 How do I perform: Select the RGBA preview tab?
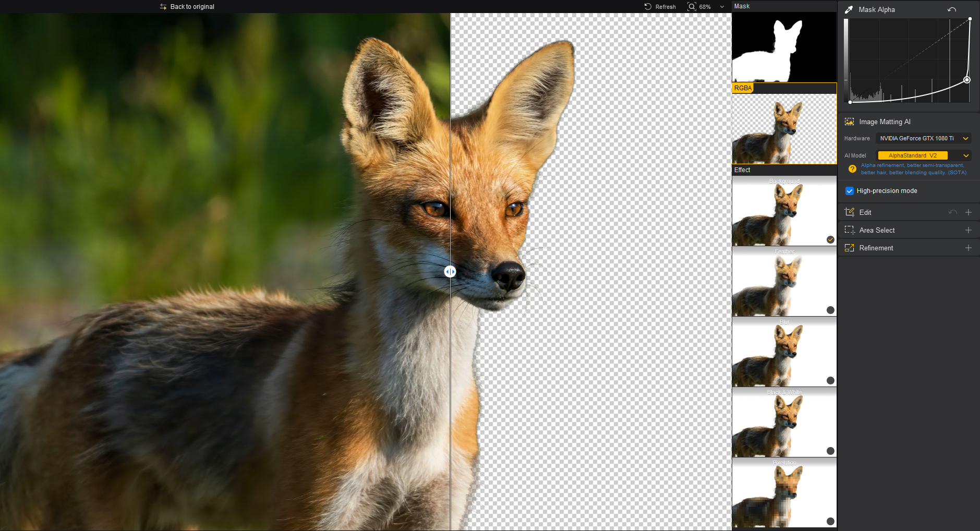pos(743,88)
